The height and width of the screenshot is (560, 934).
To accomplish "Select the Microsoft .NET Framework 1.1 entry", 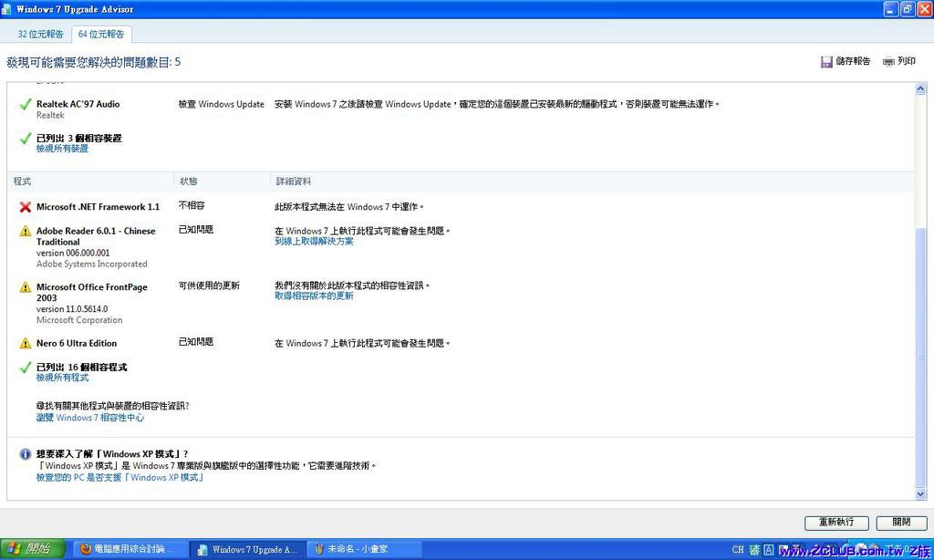I will pos(98,207).
